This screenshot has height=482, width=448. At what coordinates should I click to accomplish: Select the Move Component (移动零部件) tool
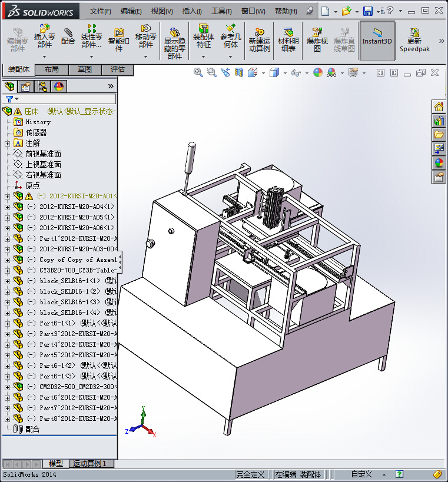146,36
